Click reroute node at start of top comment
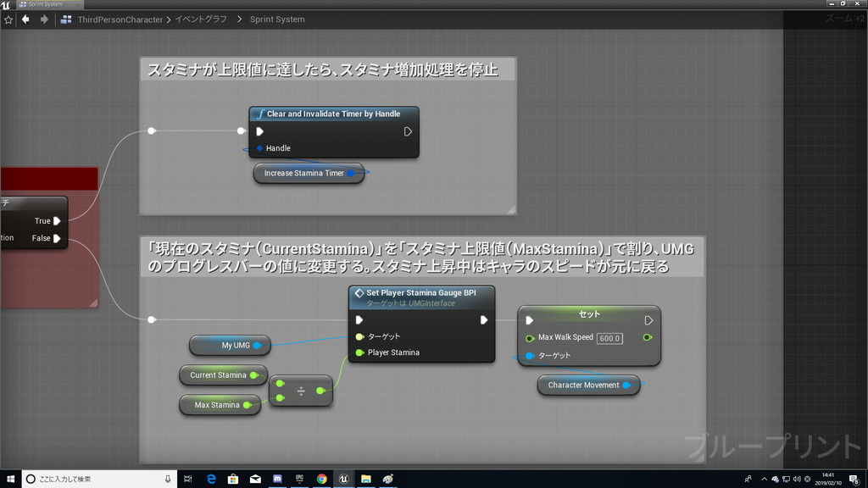The image size is (868, 488). 152,131
